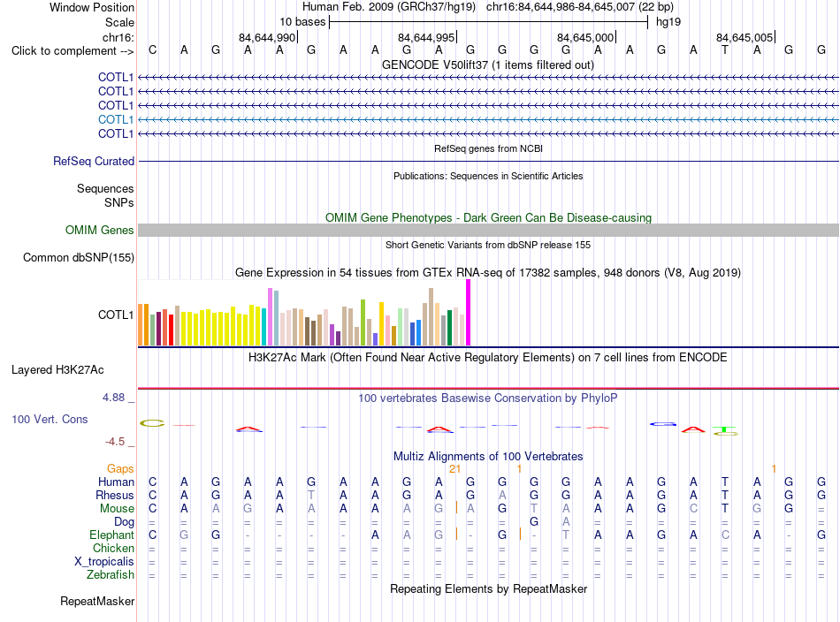Click 'Multiz Alignments of 100 Vertebrates' title
840x622 pixels.
click(488, 457)
